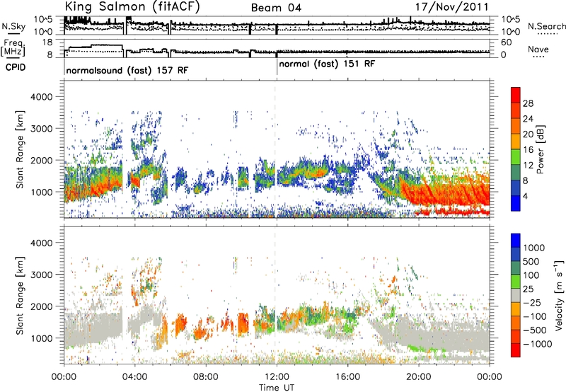Click the 08:00 time tick label
Screen dimensions: 566x392
[x=206, y=377]
